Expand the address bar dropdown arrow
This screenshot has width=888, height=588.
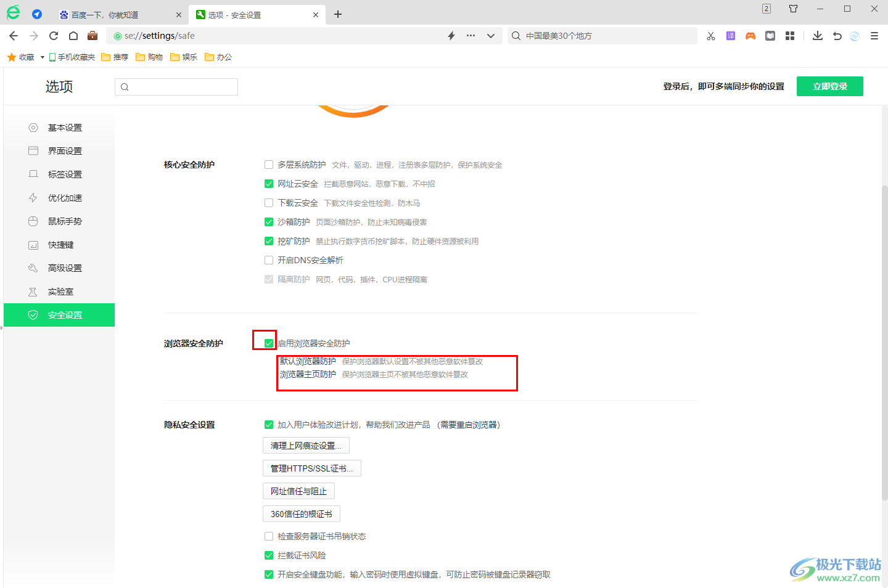pyautogui.click(x=491, y=36)
